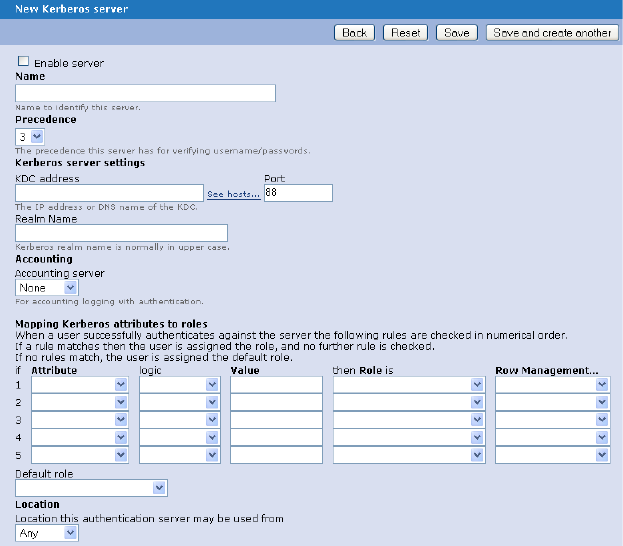
Task: Click the Value field in rule 2
Action: [277, 403]
